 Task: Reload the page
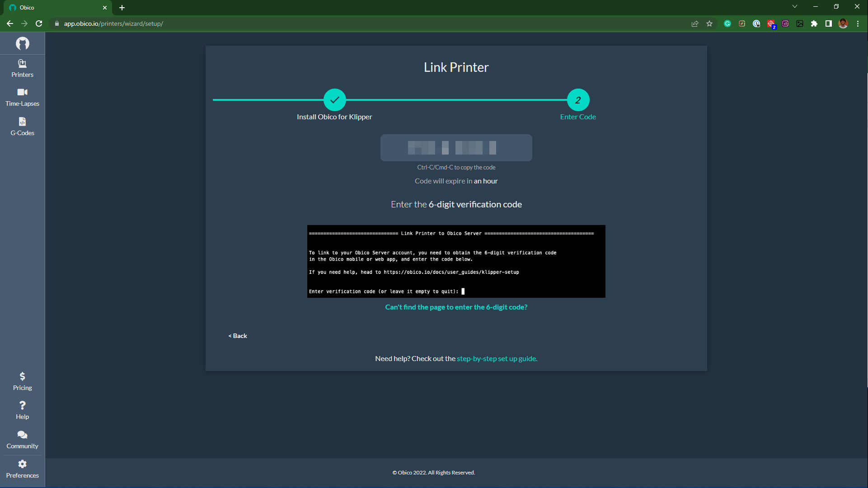click(39, 23)
